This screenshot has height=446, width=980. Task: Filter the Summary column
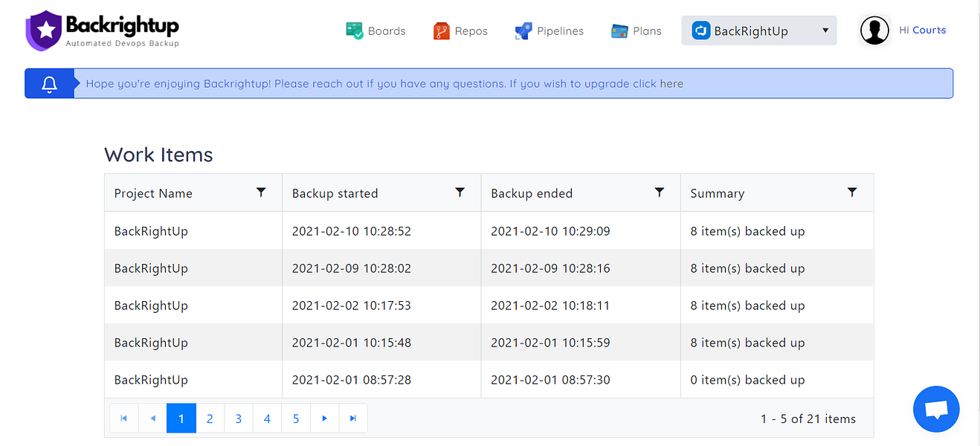pyautogui.click(x=852, y=193)
